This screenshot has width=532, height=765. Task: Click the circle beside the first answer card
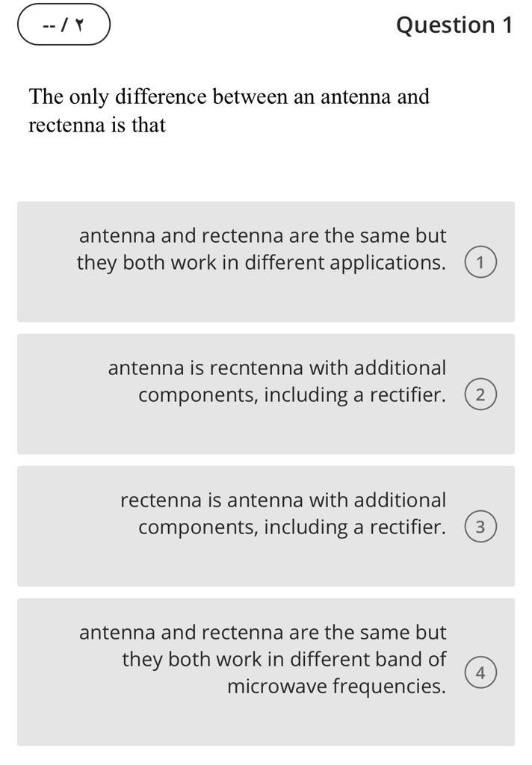480,261
